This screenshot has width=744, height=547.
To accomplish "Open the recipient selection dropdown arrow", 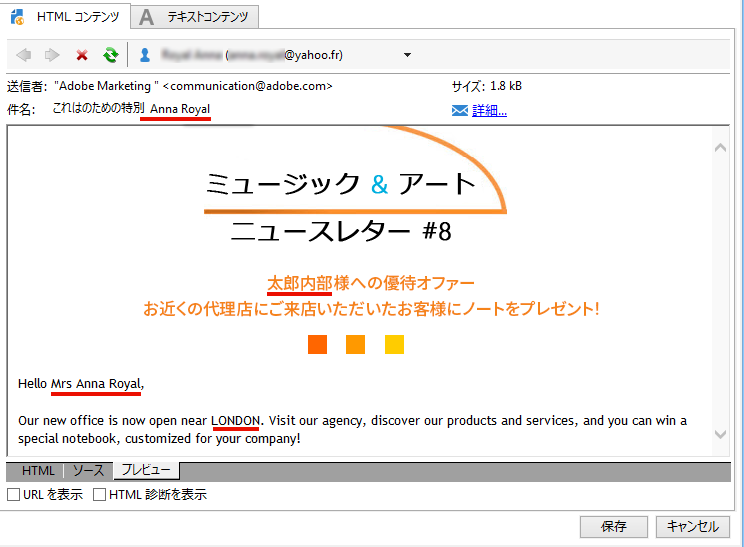I will pos(407,55).
